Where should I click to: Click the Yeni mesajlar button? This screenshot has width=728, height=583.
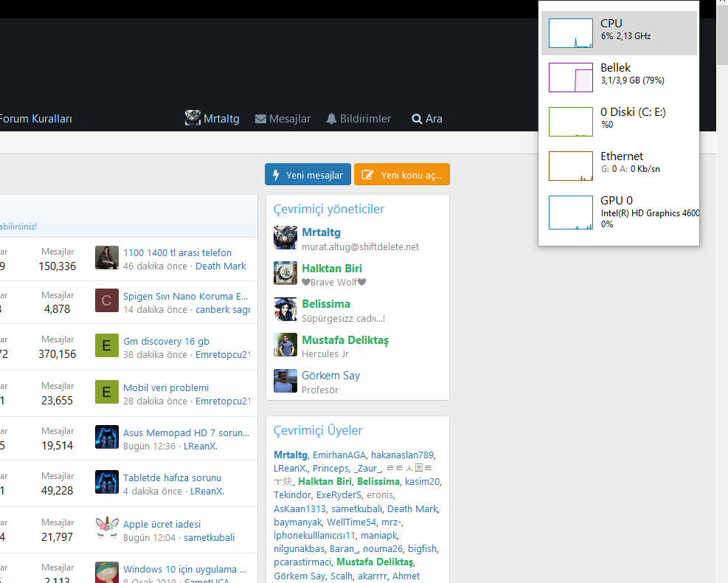[x=308, y=175]
